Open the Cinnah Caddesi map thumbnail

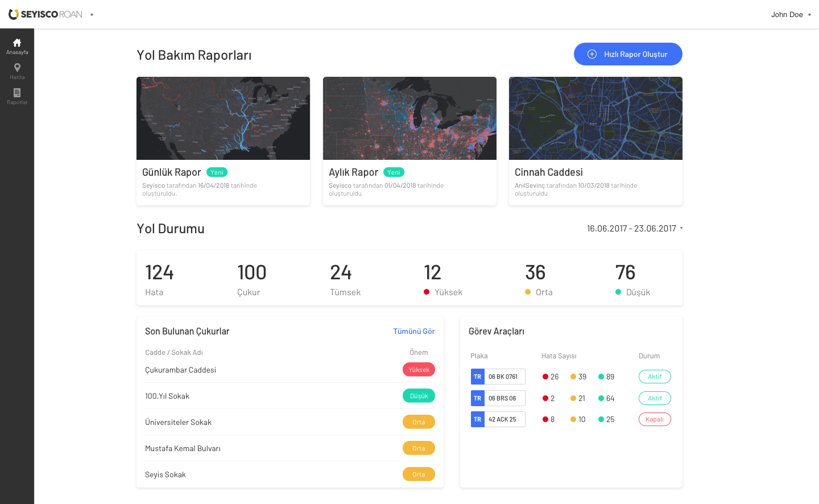click(595, 118)
